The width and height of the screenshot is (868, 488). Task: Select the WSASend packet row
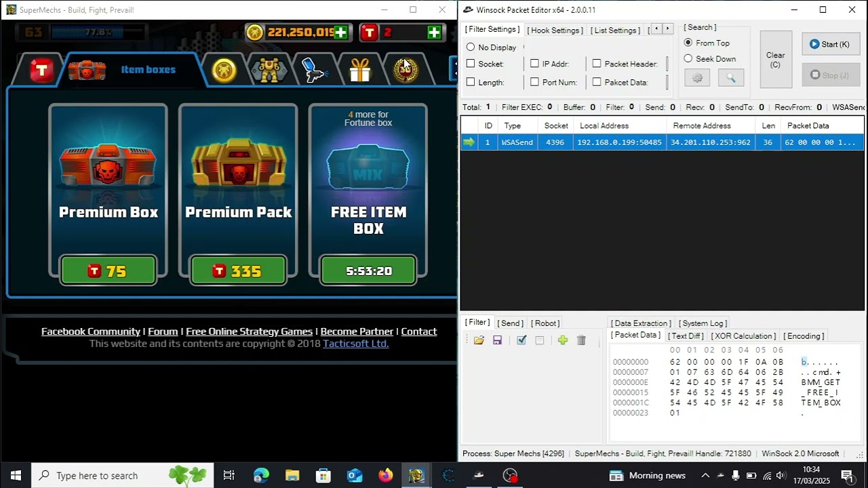[x=662, y=142]
